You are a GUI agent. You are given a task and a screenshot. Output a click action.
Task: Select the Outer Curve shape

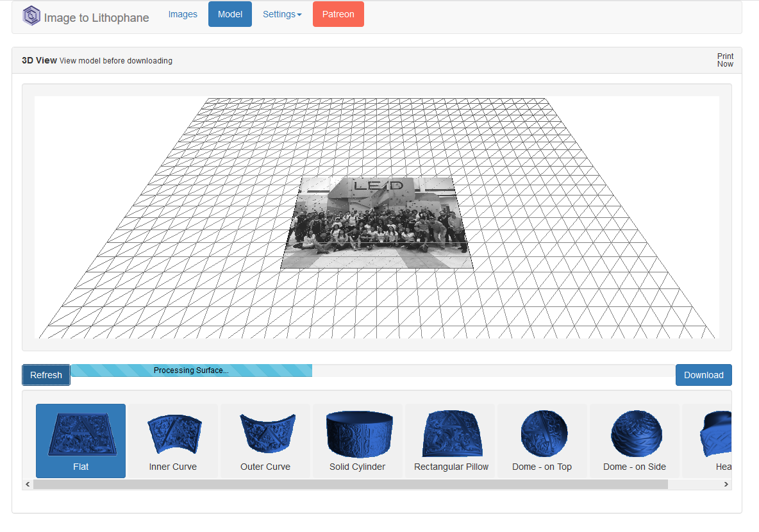(x=265, y=441)
